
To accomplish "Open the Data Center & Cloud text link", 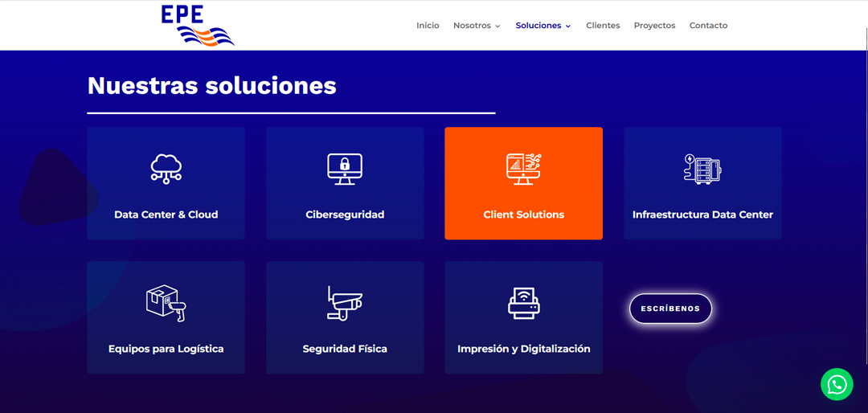I will (166, 215).
